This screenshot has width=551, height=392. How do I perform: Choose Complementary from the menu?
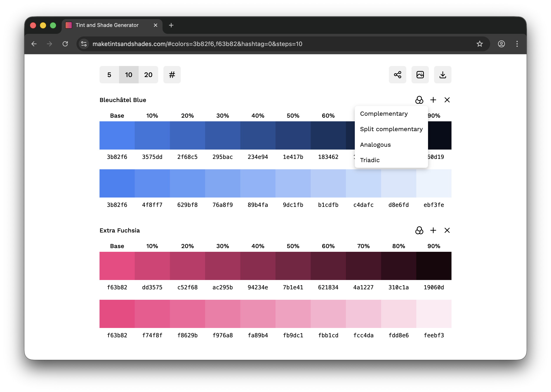384,114
